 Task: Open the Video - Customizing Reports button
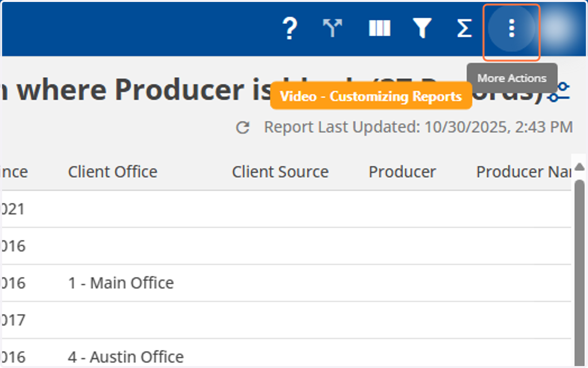[x=371, y=96]
